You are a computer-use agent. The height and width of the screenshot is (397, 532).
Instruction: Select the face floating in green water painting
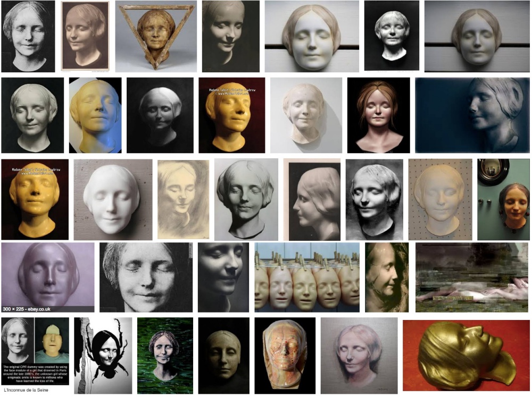(x=165, y=356)
